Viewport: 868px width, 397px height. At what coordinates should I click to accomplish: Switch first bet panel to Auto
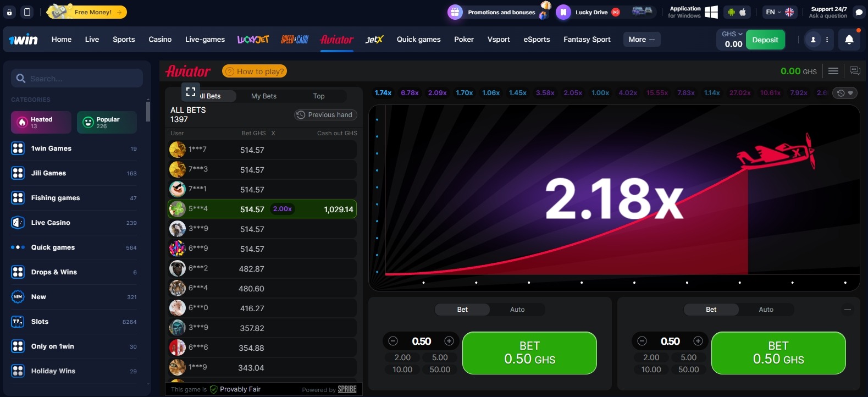point(517,310)
